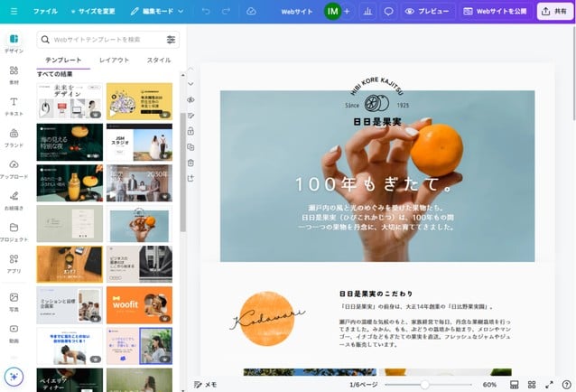Viewport: 576px width, 392px height.
Task: Click the 共有 share button
Action: (x=554, y=12)
